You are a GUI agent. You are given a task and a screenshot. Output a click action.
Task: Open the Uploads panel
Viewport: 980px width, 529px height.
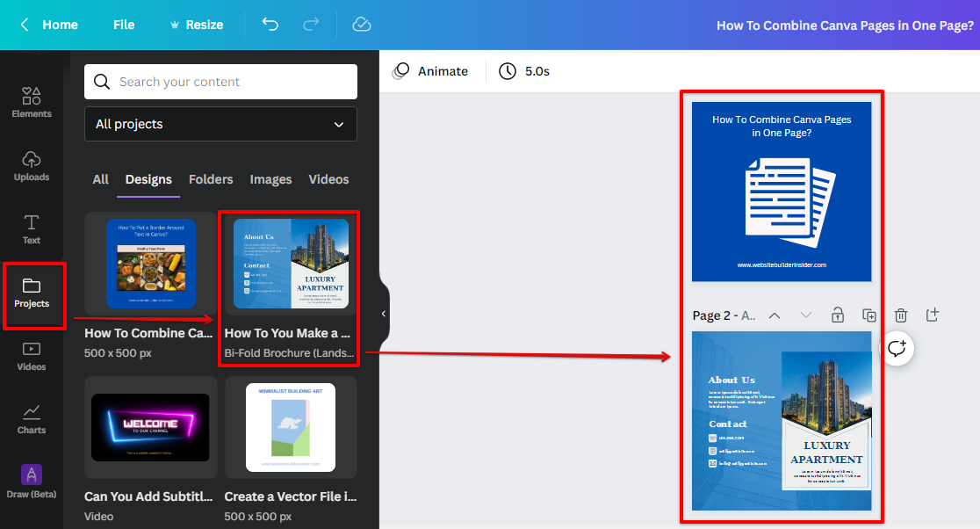point(32,165)
